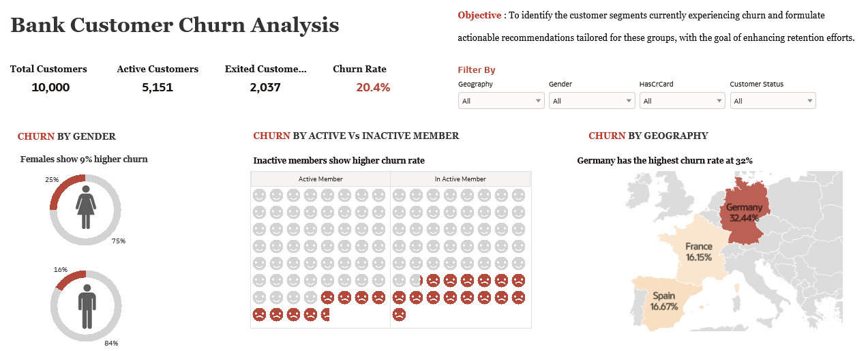This screenshot has height=351, width=868.
Task: Click the Active Customers 5,151 value
Action: pos(158,87)
